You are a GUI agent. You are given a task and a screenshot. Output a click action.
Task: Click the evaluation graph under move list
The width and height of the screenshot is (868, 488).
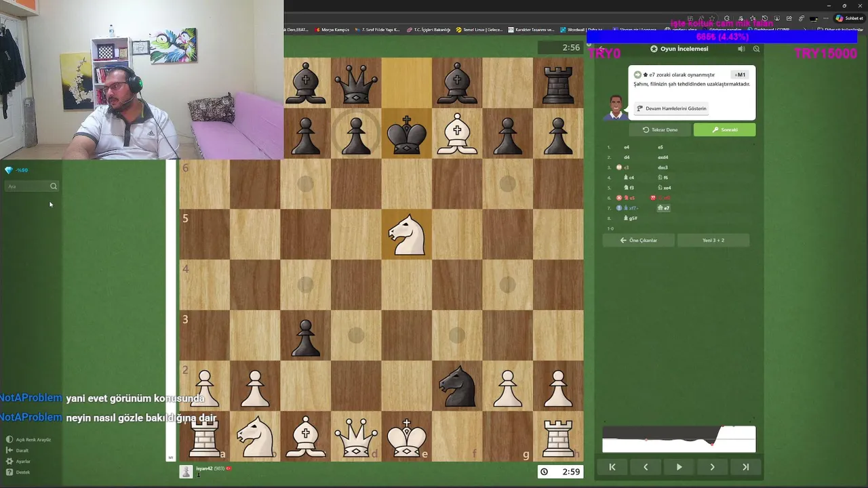pos(679,439)
